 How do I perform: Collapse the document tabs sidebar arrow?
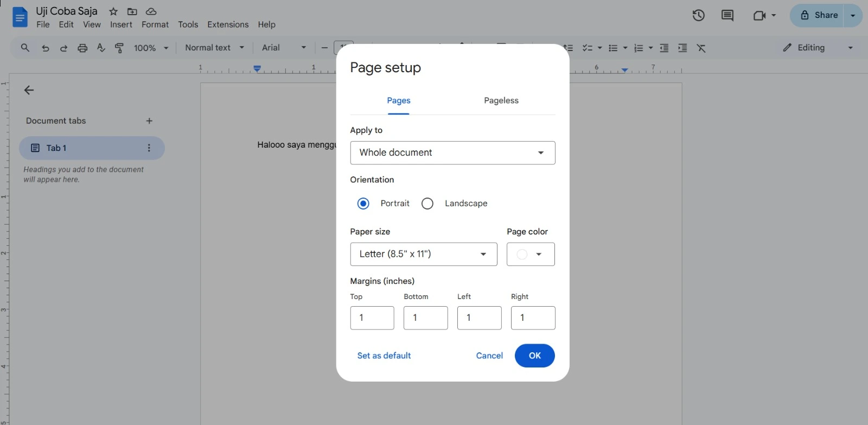tap(29, 90)
